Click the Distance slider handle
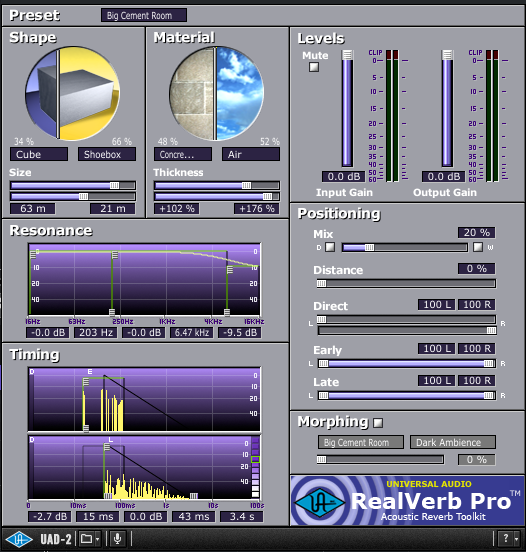Screen dimensions: 526x552 point(321,283)
